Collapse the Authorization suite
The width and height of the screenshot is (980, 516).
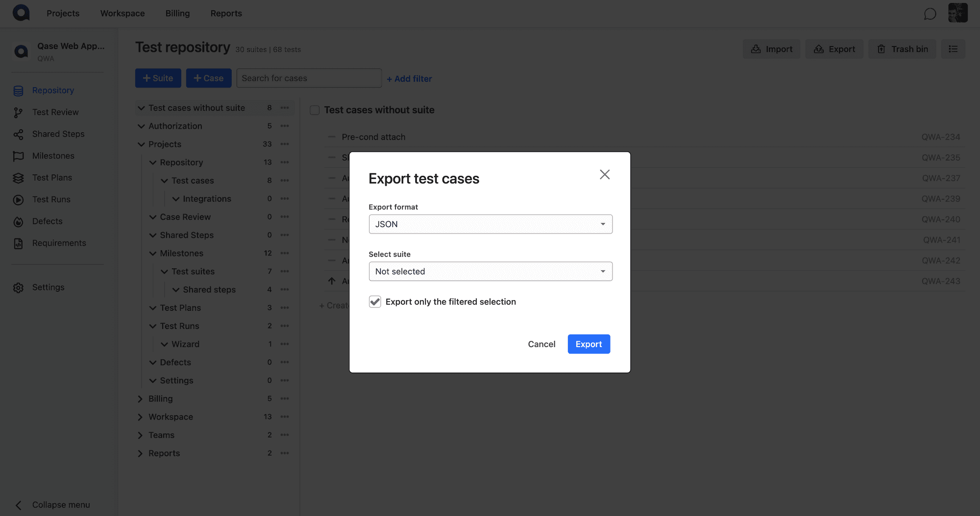(141, 126)
